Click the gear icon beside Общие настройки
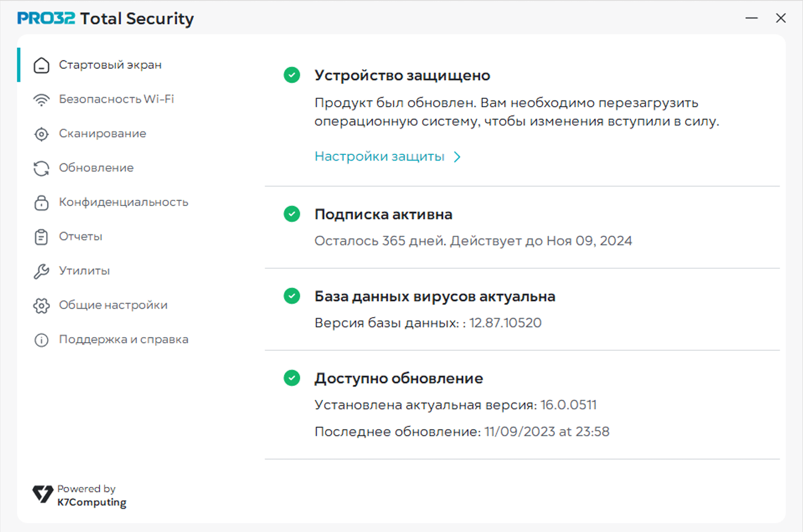Image resolution: width=803 pixels, height=532 pixels. tap(41, 305)
